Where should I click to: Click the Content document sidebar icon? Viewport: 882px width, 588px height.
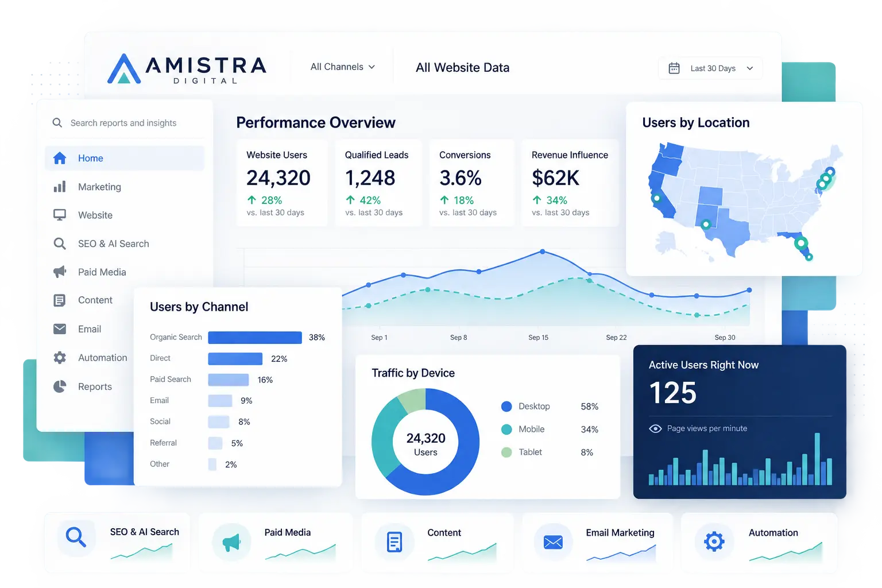[60, 300]
